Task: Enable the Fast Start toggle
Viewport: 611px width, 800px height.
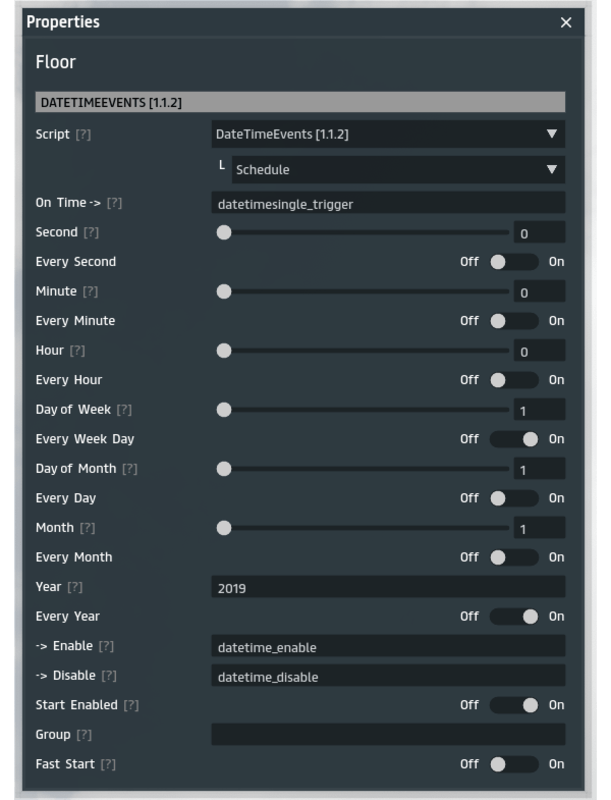Action: pyautogui.click(x=513, y=764)
